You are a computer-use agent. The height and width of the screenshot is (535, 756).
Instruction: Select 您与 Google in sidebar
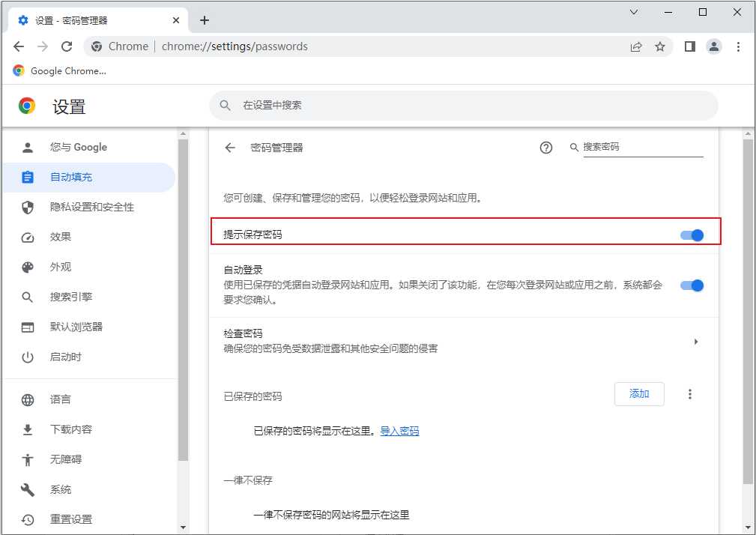89,148
